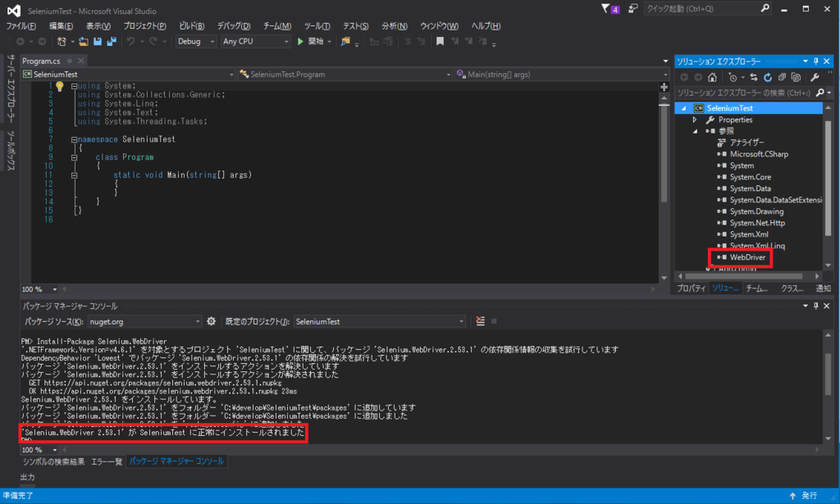This screenshot has width=840, height=504.
Task: Open the ビルド(B) menu
Action: pyautogui.click(x=191, y=25)
